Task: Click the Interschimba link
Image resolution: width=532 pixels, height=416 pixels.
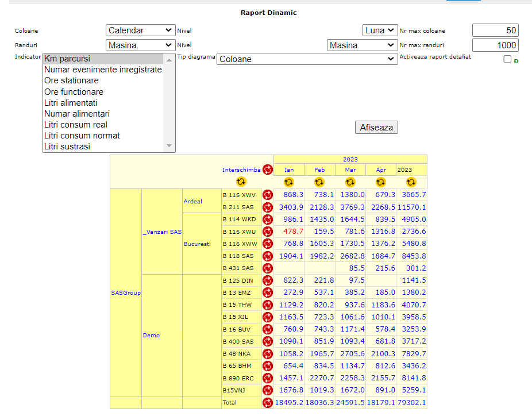Action: 241,170
